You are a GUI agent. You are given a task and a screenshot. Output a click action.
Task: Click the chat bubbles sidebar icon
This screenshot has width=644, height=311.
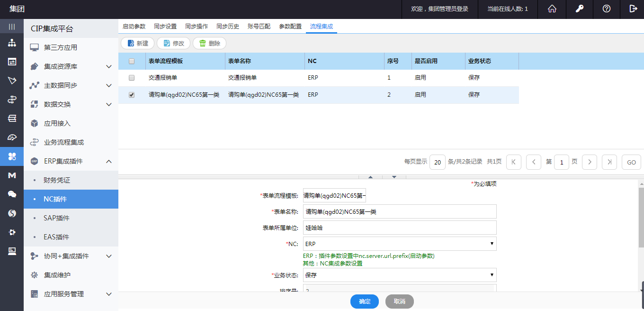point(12,194)
